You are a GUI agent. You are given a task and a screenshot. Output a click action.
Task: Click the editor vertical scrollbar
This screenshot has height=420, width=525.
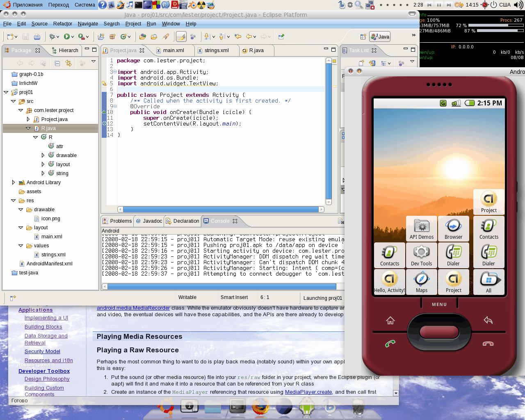329,131
